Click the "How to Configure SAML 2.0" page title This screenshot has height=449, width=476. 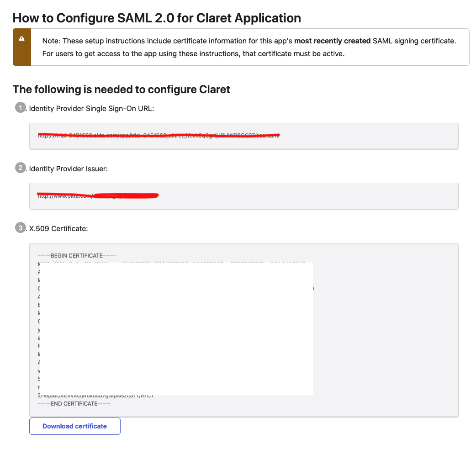157,18
